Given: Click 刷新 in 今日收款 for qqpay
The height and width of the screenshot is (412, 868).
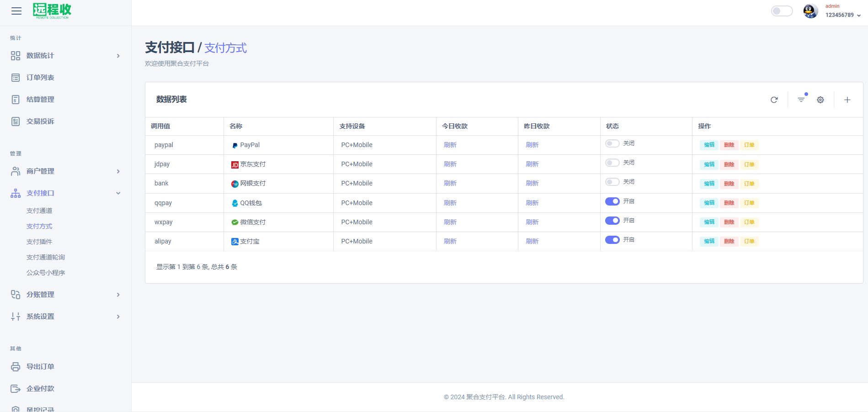Looking at the screenshot, I should tap(450, 203).
